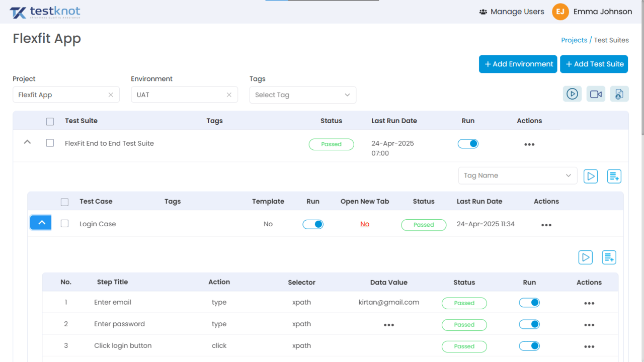The height and width of the screenshot is (362, 644).
Task: Open the actions menu for the Enter email step
Action: 589,303
